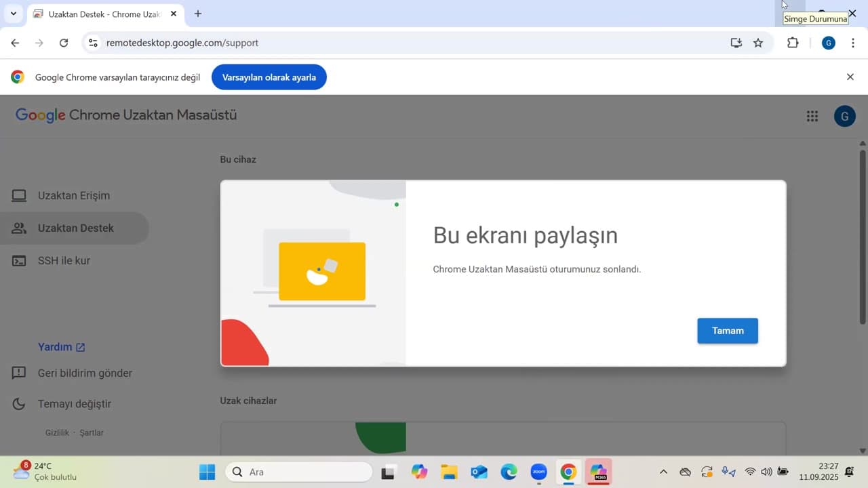Image resolution: width=868 pixels, height=488 pixels.
Task: Open the Gizlilik privacy link
Action: (57, 432)
